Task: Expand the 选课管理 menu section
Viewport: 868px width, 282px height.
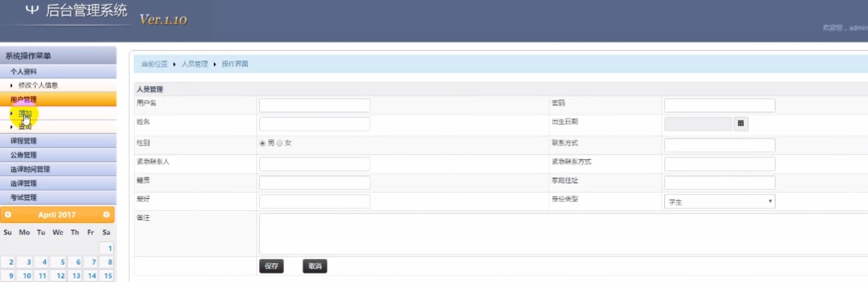Action: pyautogui.click(x=58, y=183)
